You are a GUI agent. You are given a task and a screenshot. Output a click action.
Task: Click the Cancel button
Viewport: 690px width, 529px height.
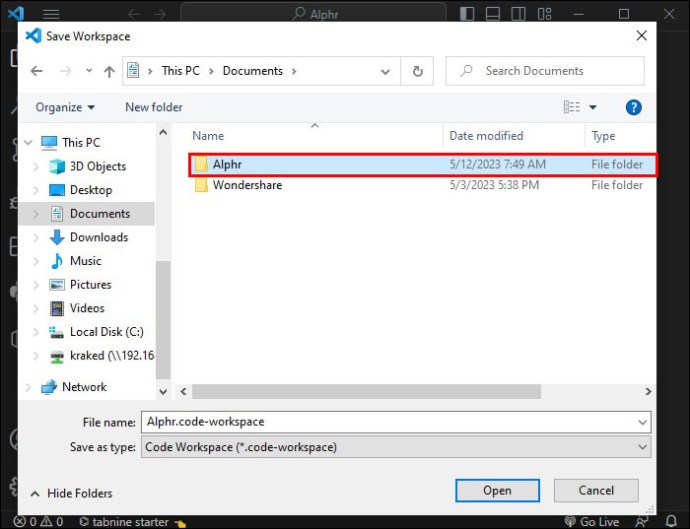pyautogui.click(x=596, y=490)
